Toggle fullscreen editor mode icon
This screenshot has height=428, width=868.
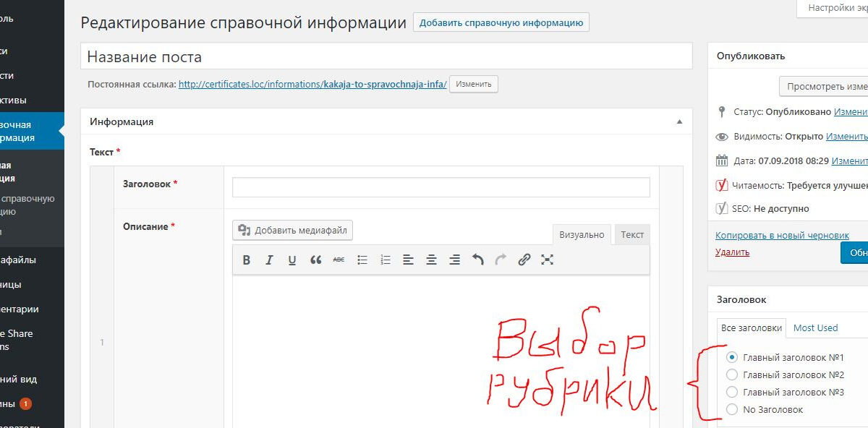547,260
